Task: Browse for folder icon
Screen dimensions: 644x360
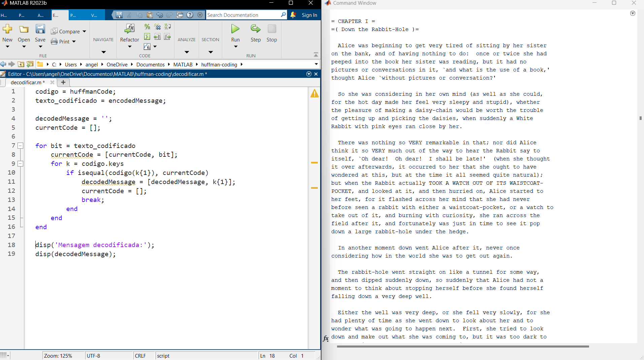Action: click(30, 64)
